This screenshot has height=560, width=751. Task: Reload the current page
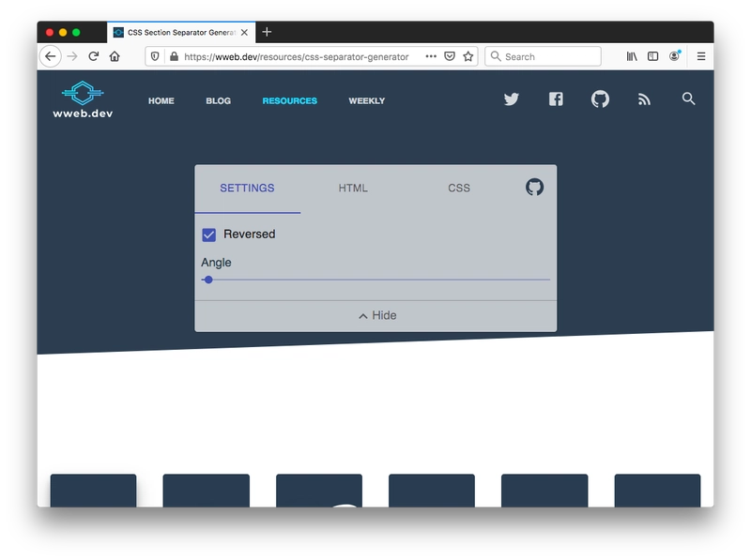click(x=93, y=56)
